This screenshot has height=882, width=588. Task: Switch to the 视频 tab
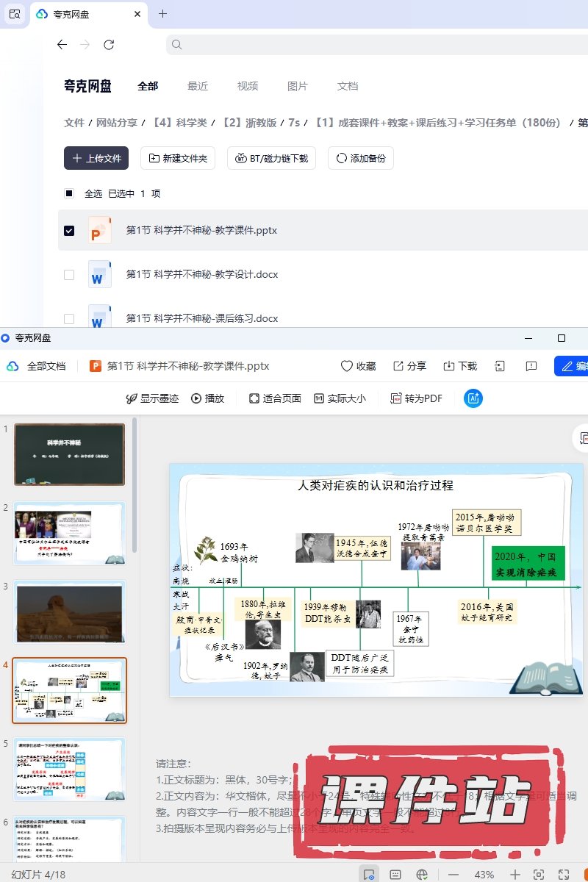[248, 86]
